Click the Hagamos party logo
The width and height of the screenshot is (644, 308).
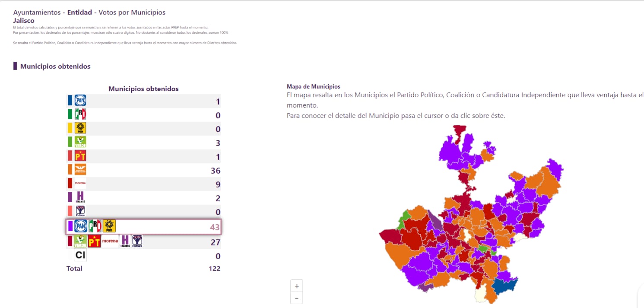[x=79, y=197]
